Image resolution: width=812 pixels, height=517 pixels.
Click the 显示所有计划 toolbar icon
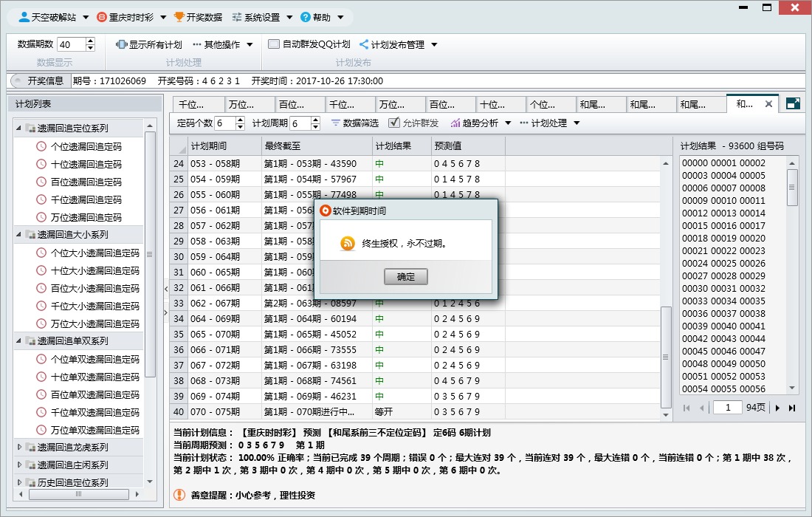(121, 43)
